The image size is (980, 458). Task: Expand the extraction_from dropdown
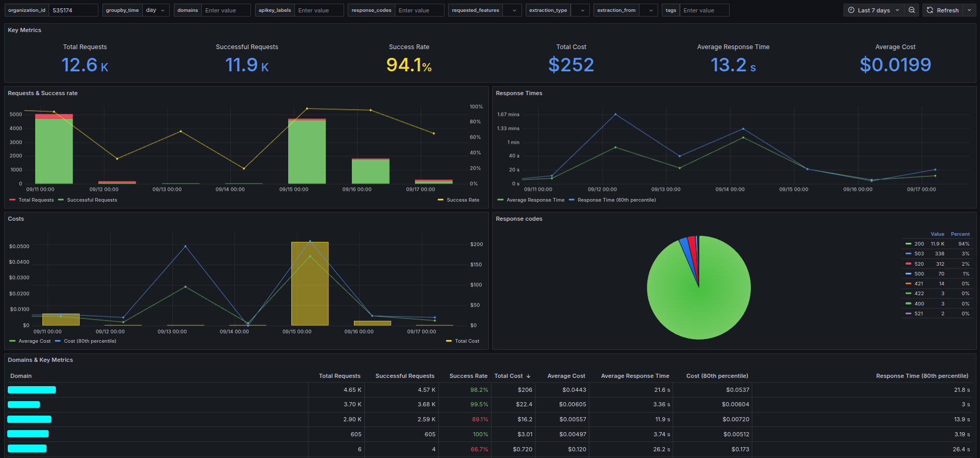pyautogui.click(x=650, y=10)
